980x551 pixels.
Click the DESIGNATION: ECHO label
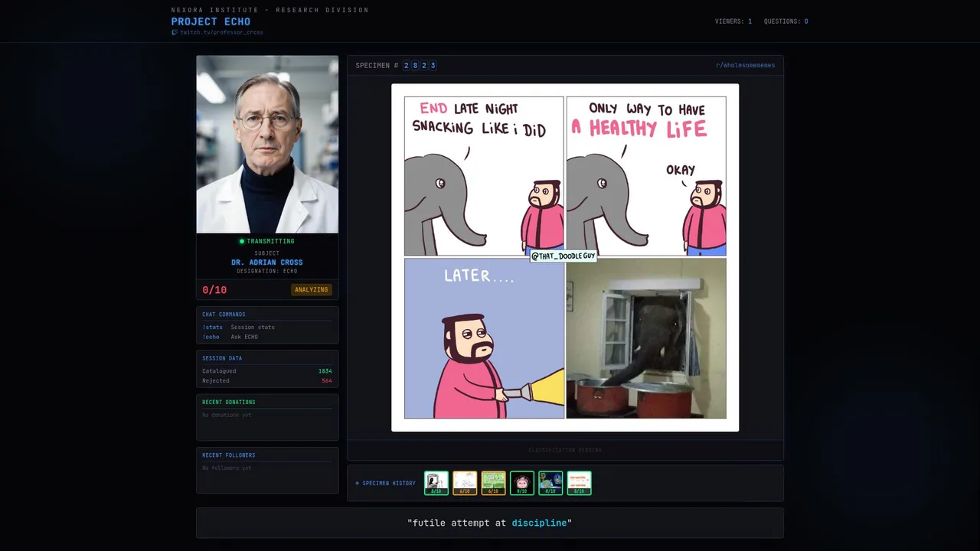coord(267,271)
